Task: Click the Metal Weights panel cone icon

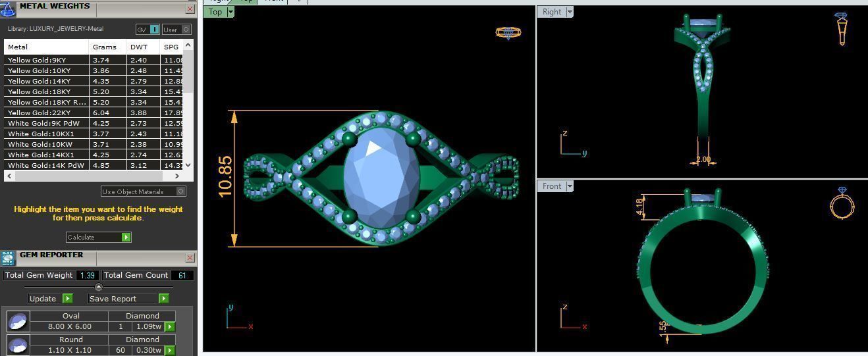Action: click(x=7, y=9)
